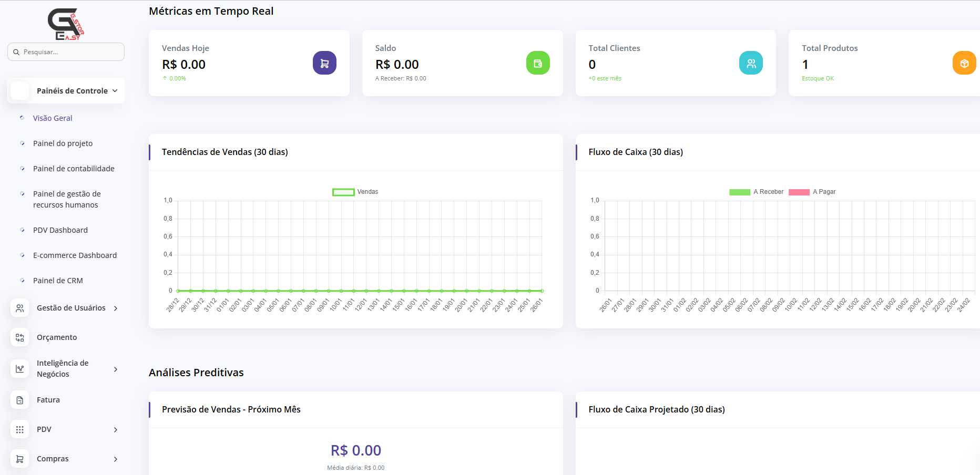Viewport: 980px width, 475px height.
Task: Open the PDV Dashboard link
Action: point(60,230)
